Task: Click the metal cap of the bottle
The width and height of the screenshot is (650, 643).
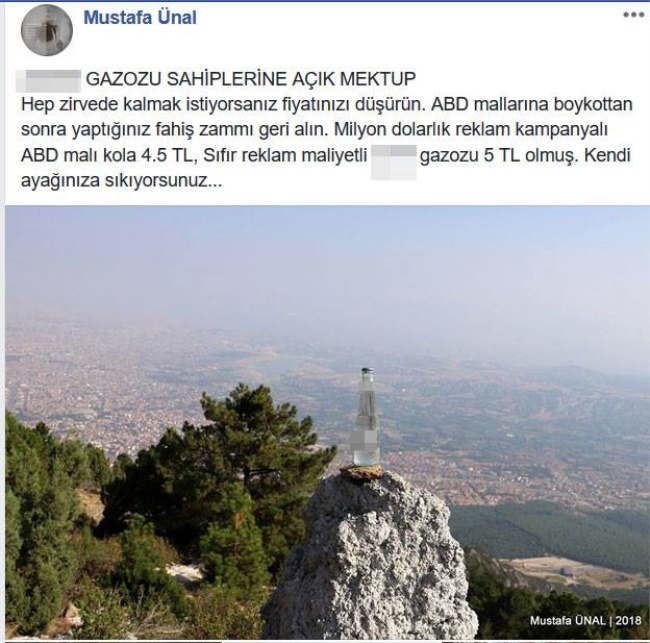Action: (367, 370)
